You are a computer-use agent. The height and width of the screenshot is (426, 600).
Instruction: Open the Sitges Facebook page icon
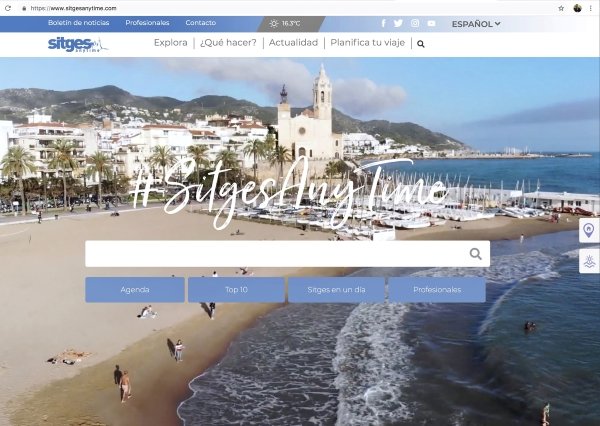383,23
